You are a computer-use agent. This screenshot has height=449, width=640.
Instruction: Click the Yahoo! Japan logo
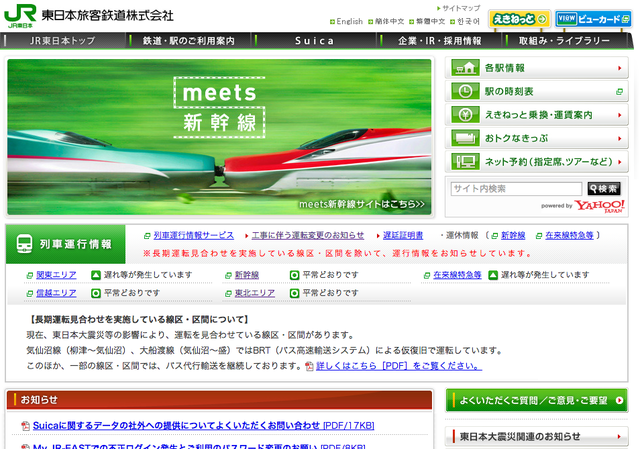point(599,206)
